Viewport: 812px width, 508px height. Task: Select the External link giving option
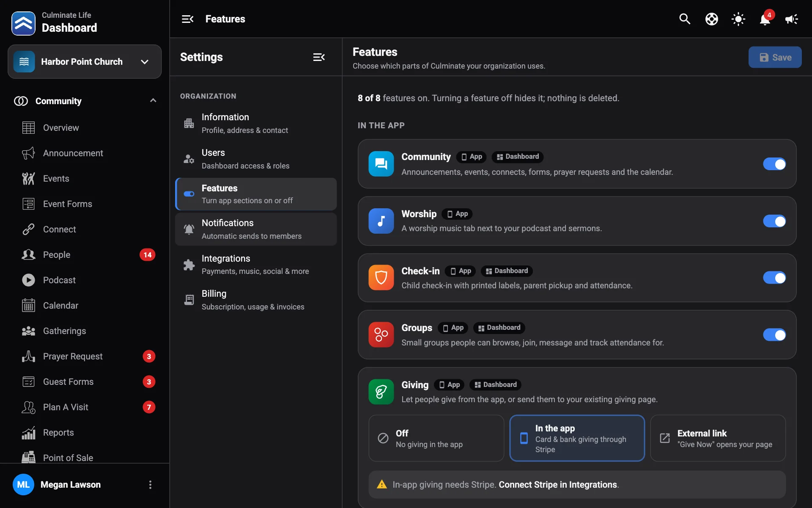[718, 438]
